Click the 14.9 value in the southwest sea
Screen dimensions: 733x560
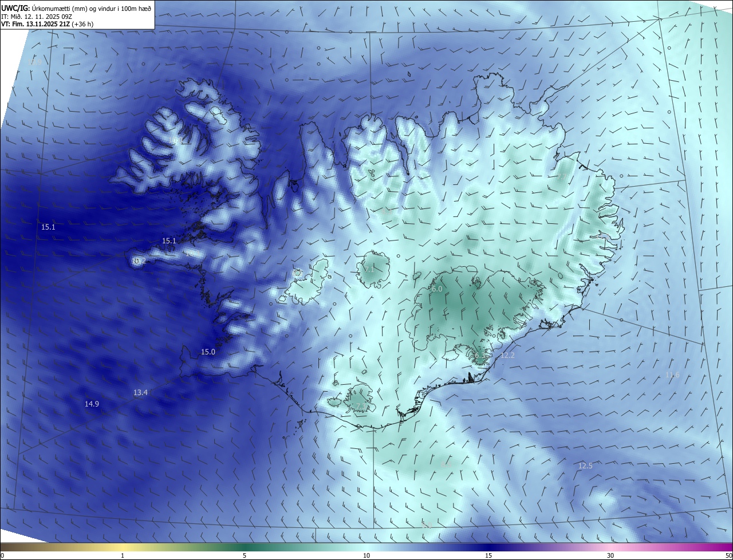coord(92,404)
